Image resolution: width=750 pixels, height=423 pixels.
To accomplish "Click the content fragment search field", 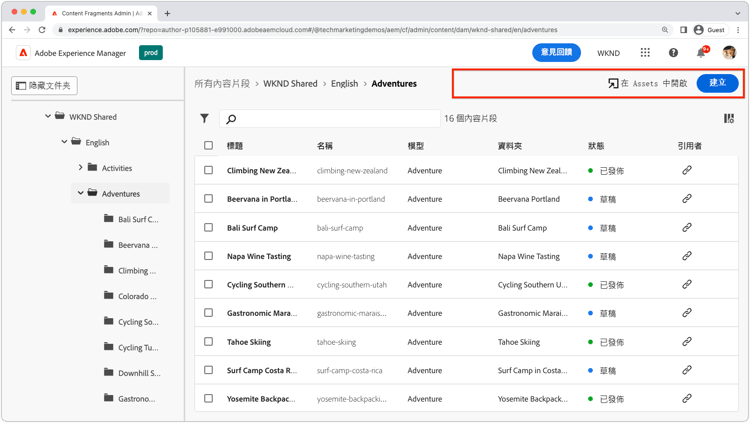I will tap(330, 118).
